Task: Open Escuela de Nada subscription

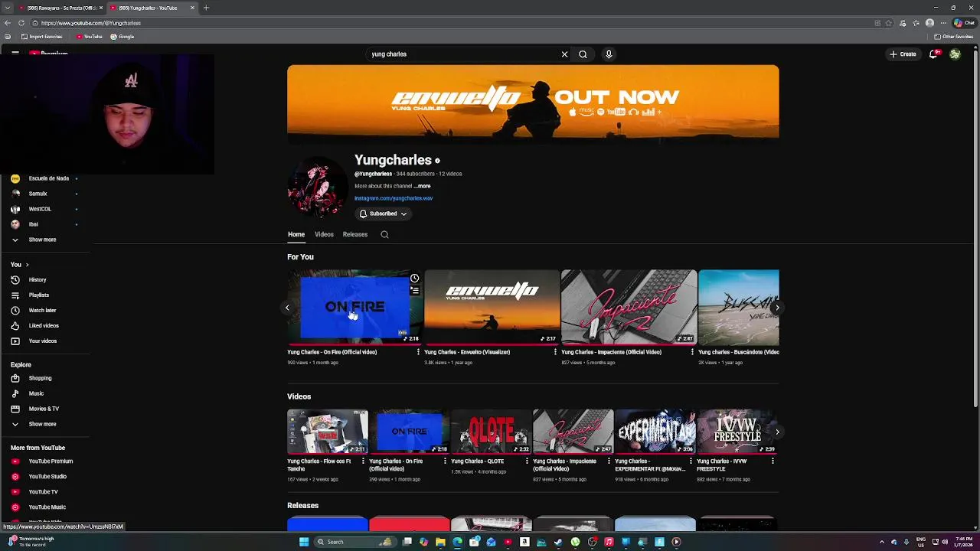Action: pyautogui.click(x=46, y=178)
